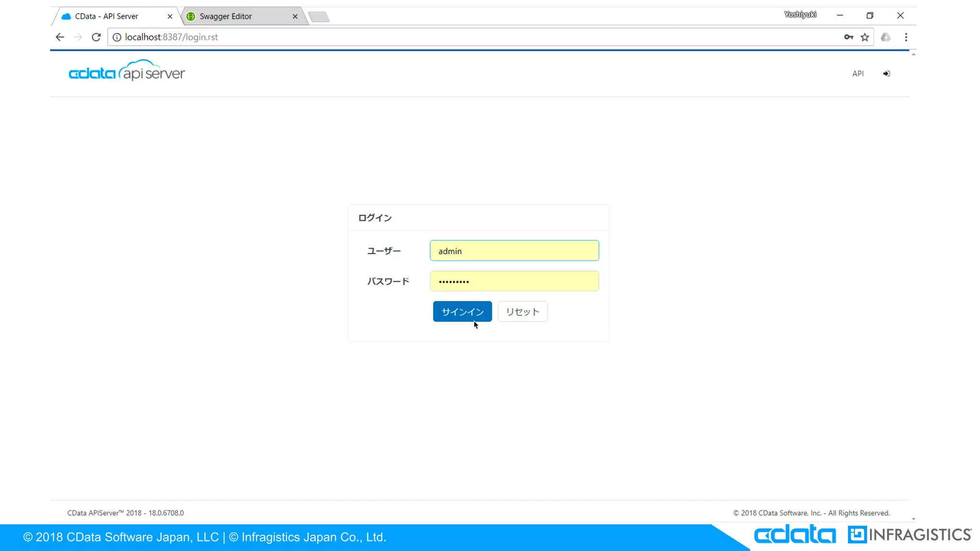Close the CData - API Server tab
This screenshot has height=551, width=980.
(x=170, y=16)
